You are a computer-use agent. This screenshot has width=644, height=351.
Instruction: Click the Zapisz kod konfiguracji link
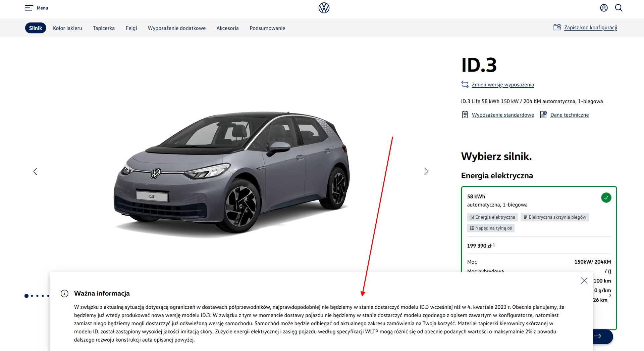[591, 28]
